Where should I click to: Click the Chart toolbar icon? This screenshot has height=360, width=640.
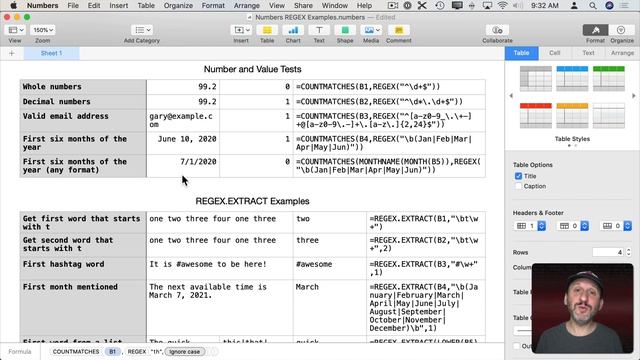coord(293,30)
